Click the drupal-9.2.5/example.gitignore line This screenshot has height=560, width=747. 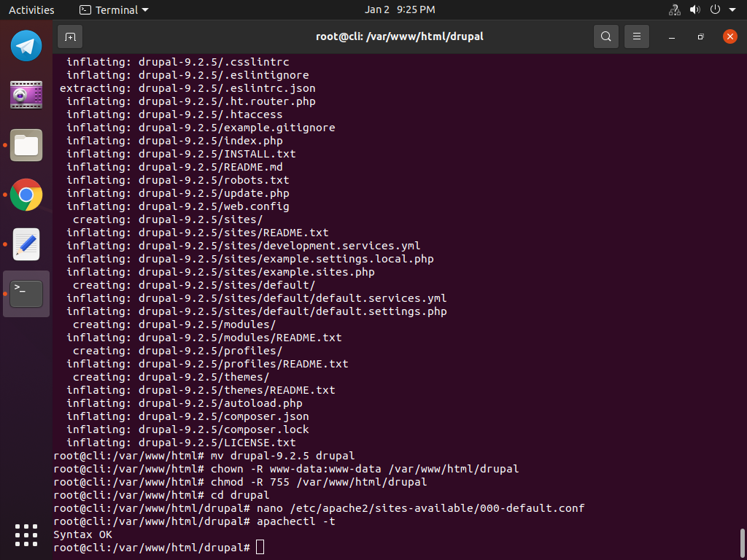(201, 128)
